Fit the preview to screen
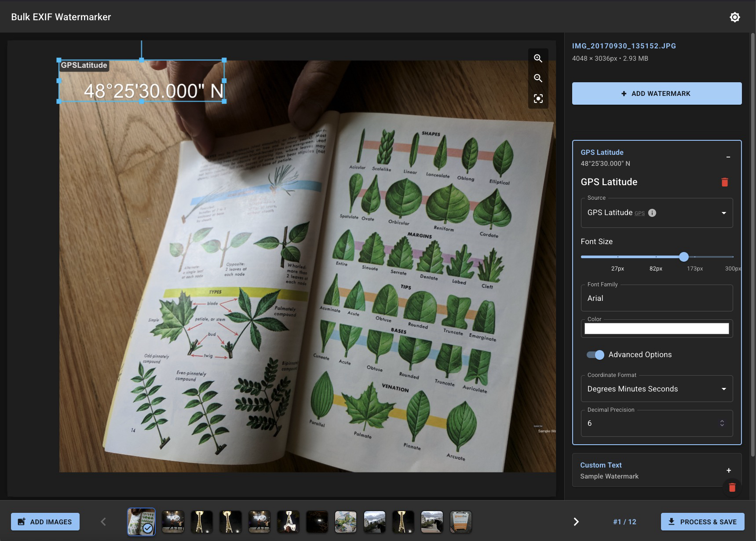 (538, 99)
